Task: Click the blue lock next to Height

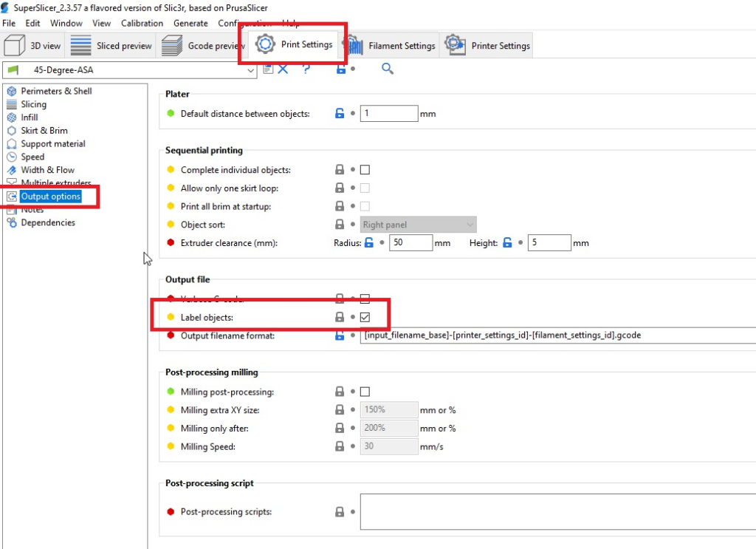Action: click(x=507, y=242)
